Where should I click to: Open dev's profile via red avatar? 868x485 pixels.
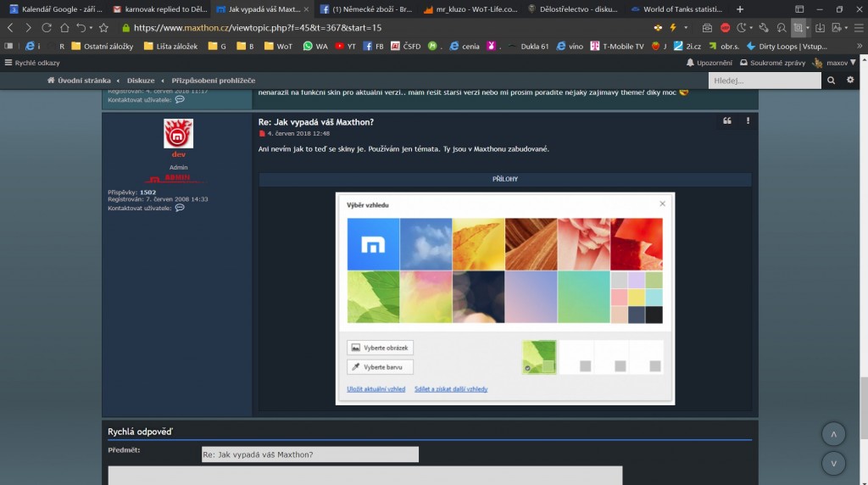pos(178,133)
